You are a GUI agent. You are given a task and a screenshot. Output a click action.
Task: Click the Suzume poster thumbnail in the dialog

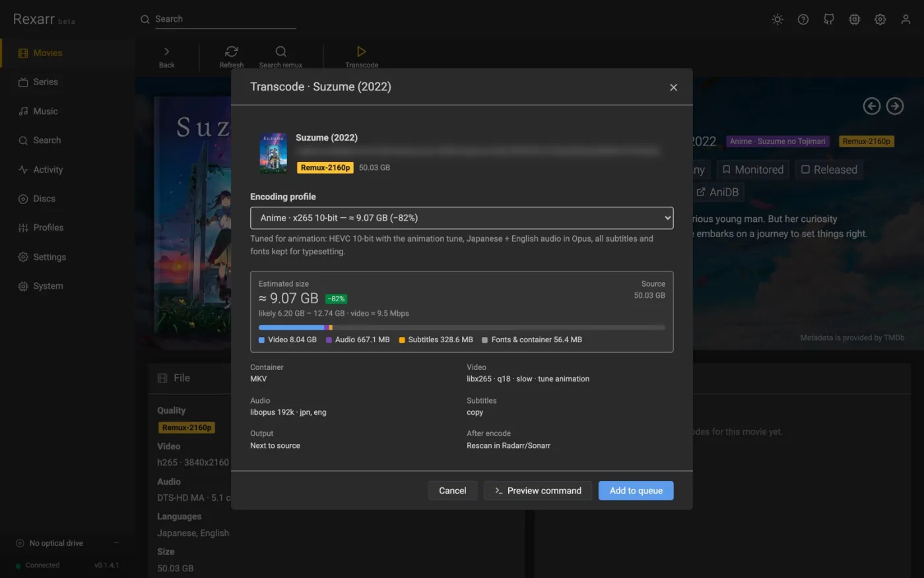[x=273, y=153]
